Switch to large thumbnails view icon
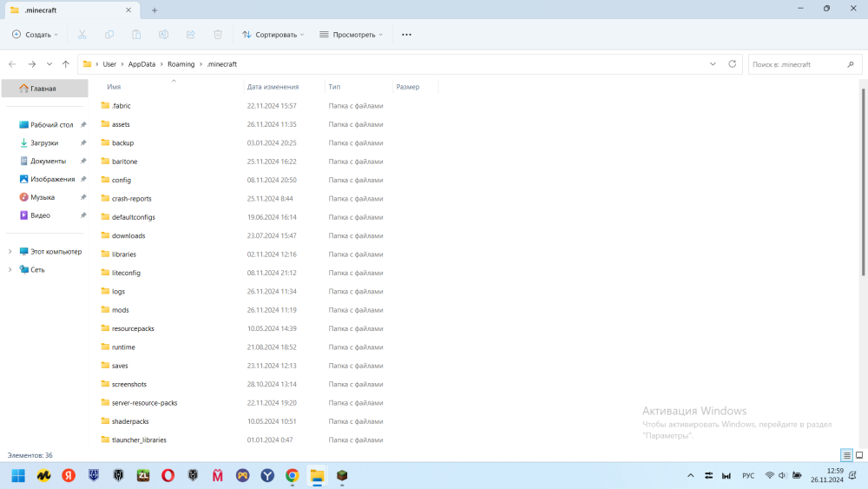 pyautogui.click(x=859, y=455)
